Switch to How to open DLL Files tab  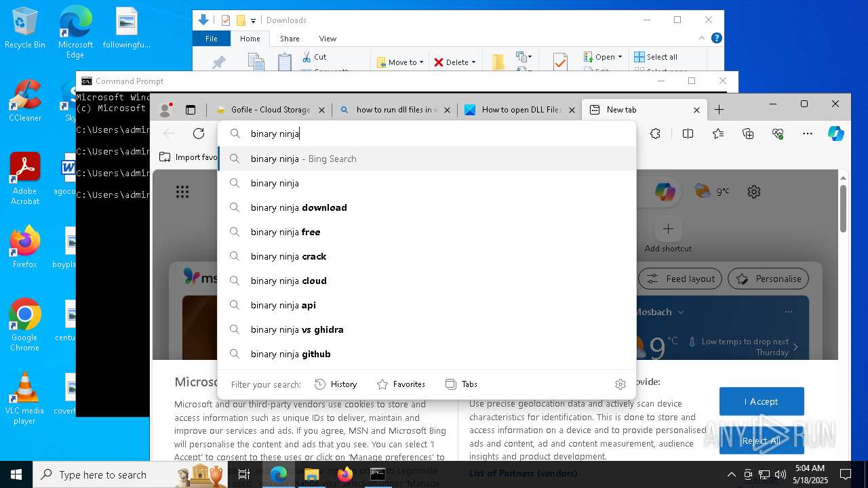[521, 110]
